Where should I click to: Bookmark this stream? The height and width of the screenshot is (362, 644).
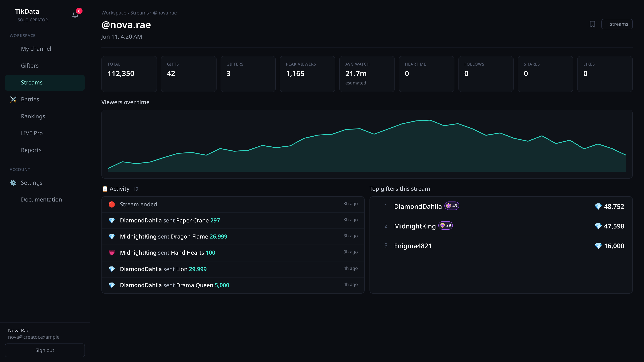click(x=592, y=24)
